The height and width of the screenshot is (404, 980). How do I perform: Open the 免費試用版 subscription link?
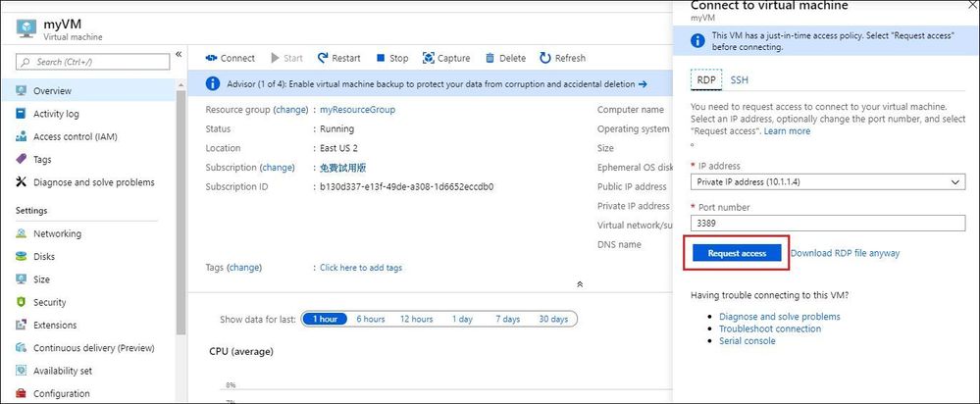tap(342, 168)
